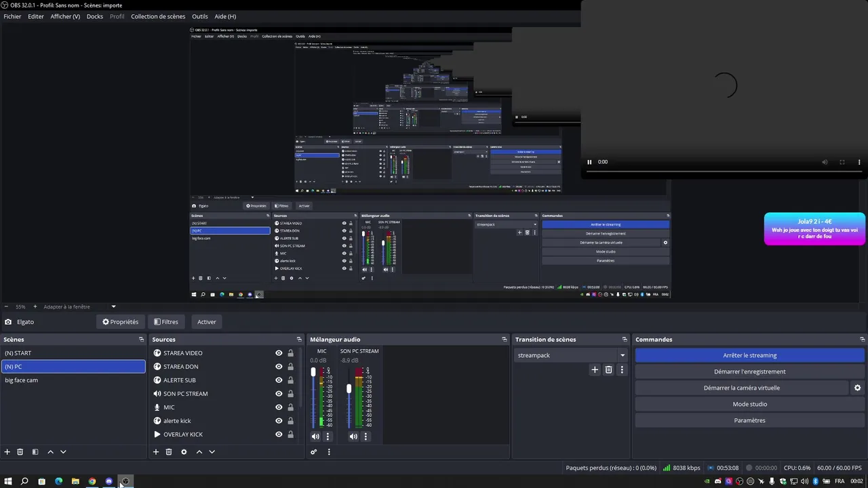Image resolution: width=868 pixels, height=488 pixels.
Task: Hide the SON PC STREAM source
Action: click(279, 394)
